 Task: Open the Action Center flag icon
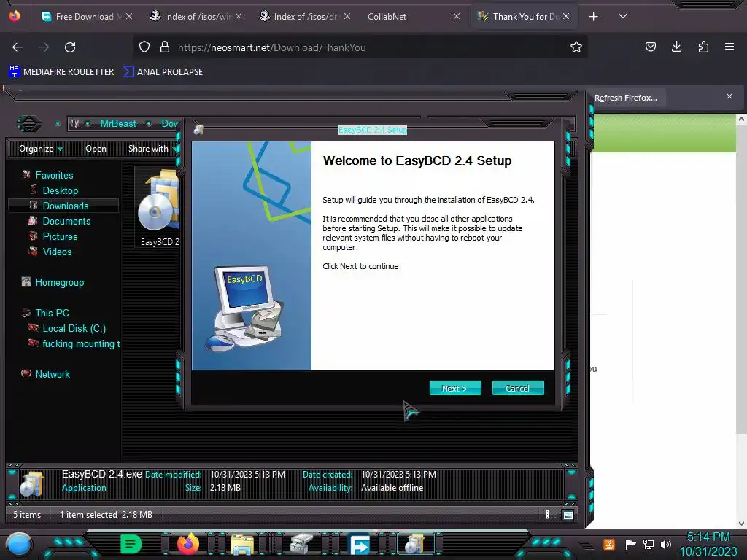point(630,544)
